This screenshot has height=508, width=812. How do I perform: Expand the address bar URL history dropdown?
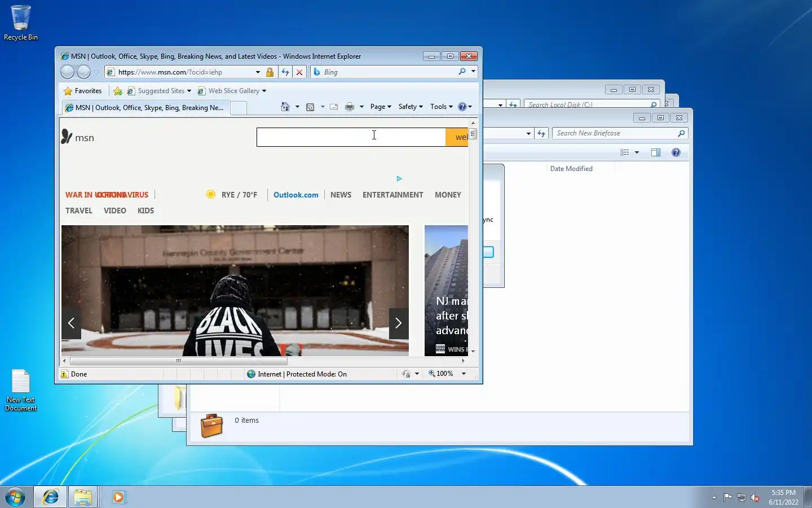click(x=258, y=72)
